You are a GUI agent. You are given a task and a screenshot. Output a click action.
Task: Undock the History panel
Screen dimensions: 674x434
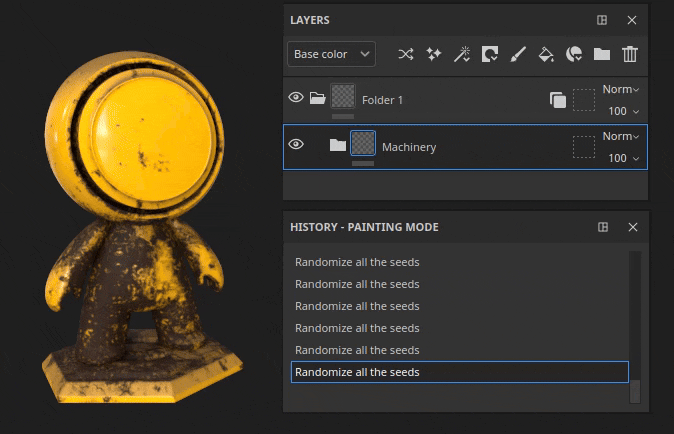tap(603, 227)
